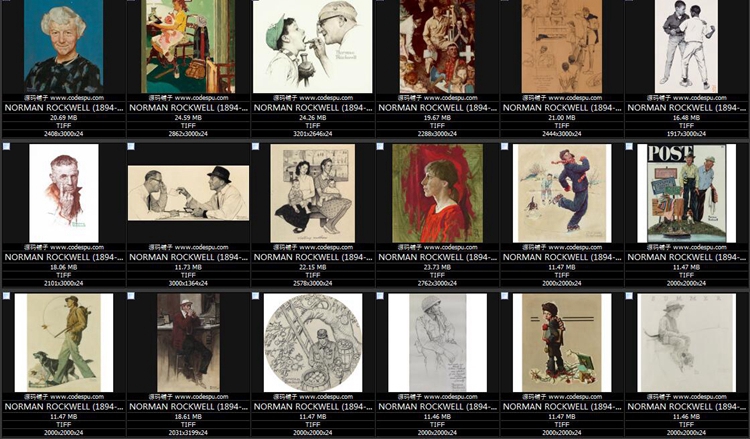Screen dimensions: 750x439
Task: Click the dimensions '2578x3000x24'
Action: pos(312,284)
